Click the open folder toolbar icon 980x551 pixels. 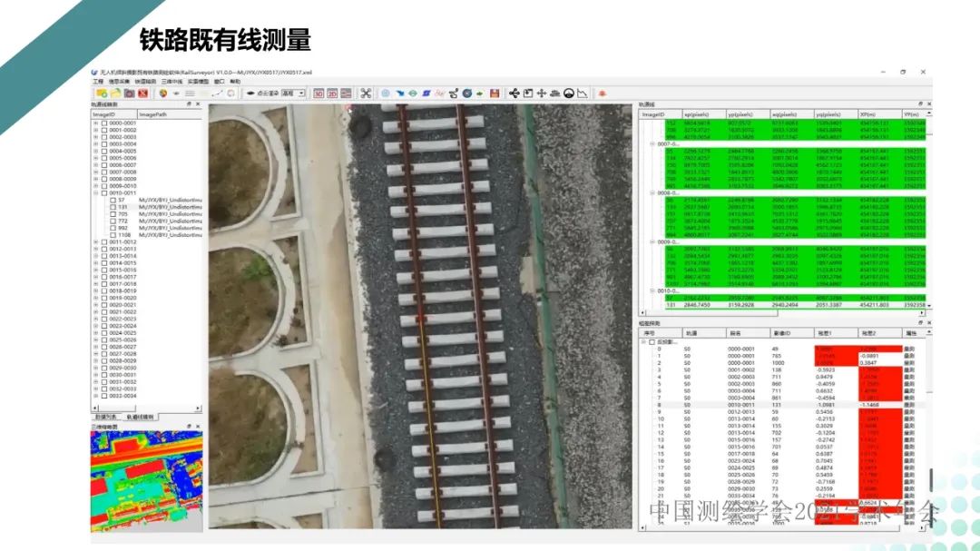pyautogui.click(x=113, y=93)
